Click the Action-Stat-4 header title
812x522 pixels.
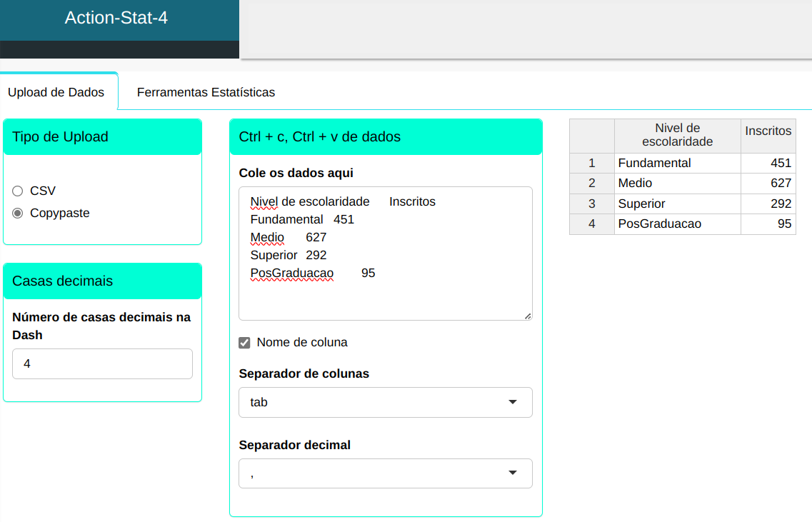116,18
